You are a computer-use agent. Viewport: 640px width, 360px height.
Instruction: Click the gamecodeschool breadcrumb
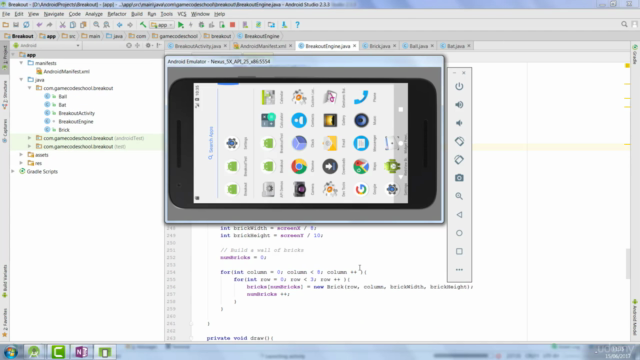[175, 36]
